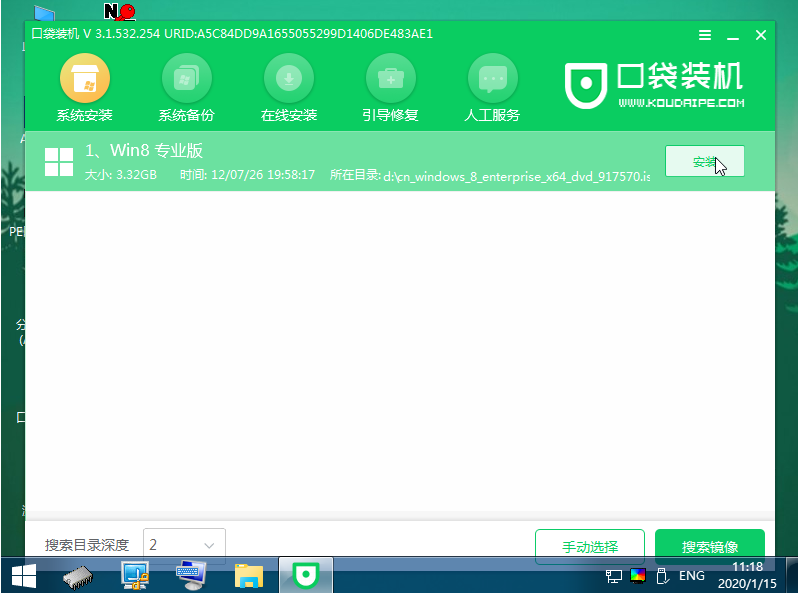Open the network computer icon in taskbar
Image resolution: width=798 pixels, height=593 pixels.
pos(135,576)
